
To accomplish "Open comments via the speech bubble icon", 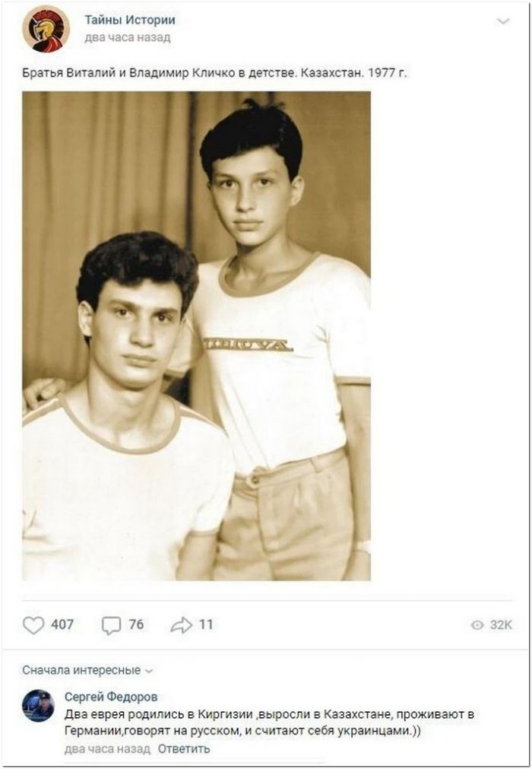I will (x=111, y=625).
